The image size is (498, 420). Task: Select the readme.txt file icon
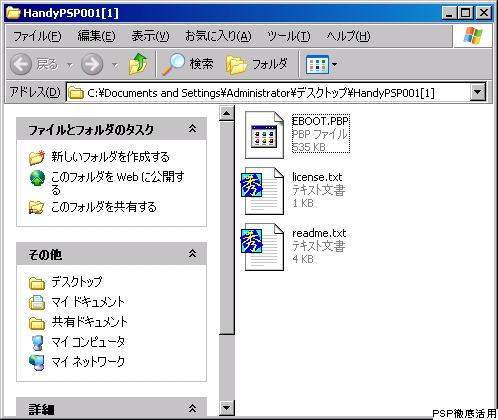(x=263, y=247)
